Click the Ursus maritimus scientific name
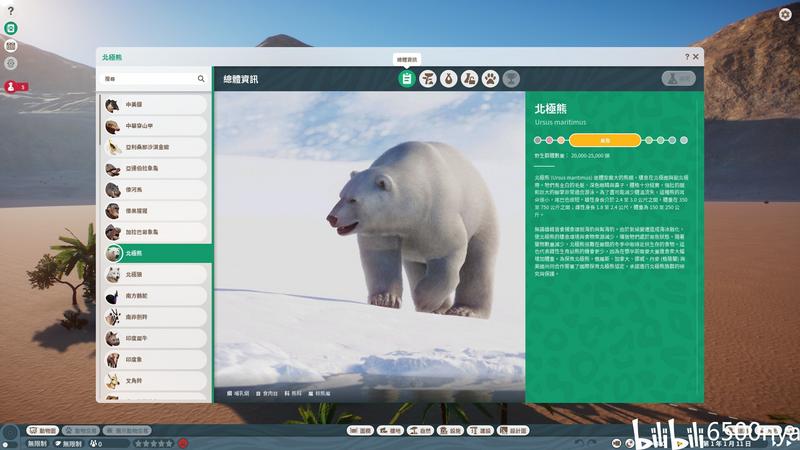This screenshot has height=450, width=800. click(561, 122)
